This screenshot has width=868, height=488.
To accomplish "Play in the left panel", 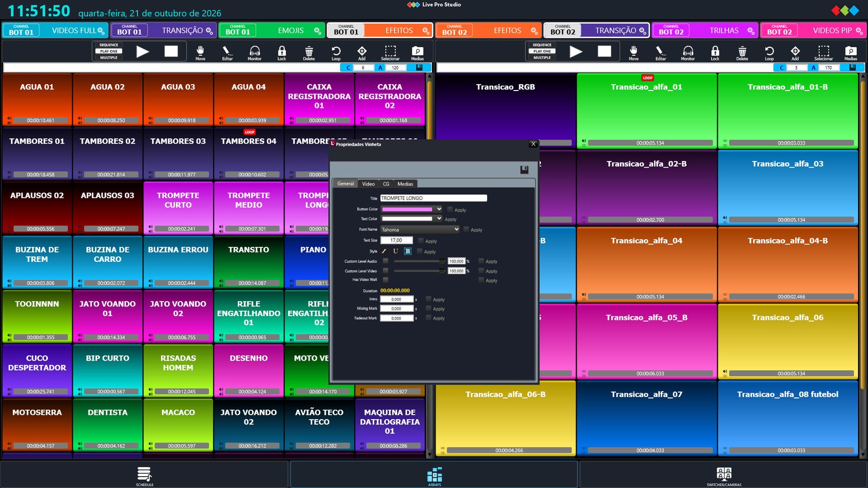I will pos(143,52).
